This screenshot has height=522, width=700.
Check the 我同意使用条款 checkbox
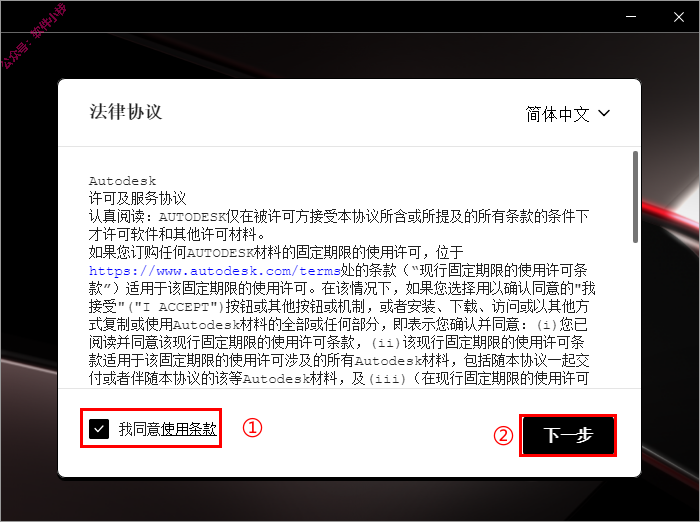coord(99,429)
